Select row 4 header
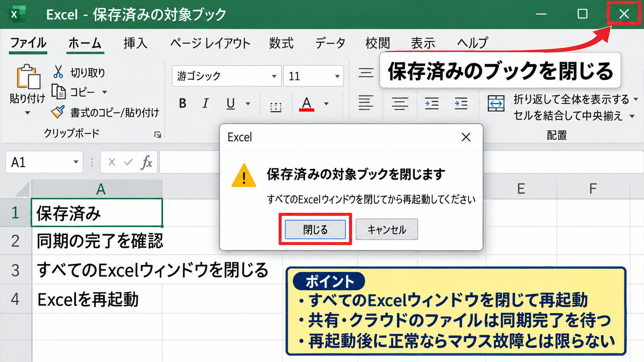This screenshot has height=362, width=644. (15, 299)
